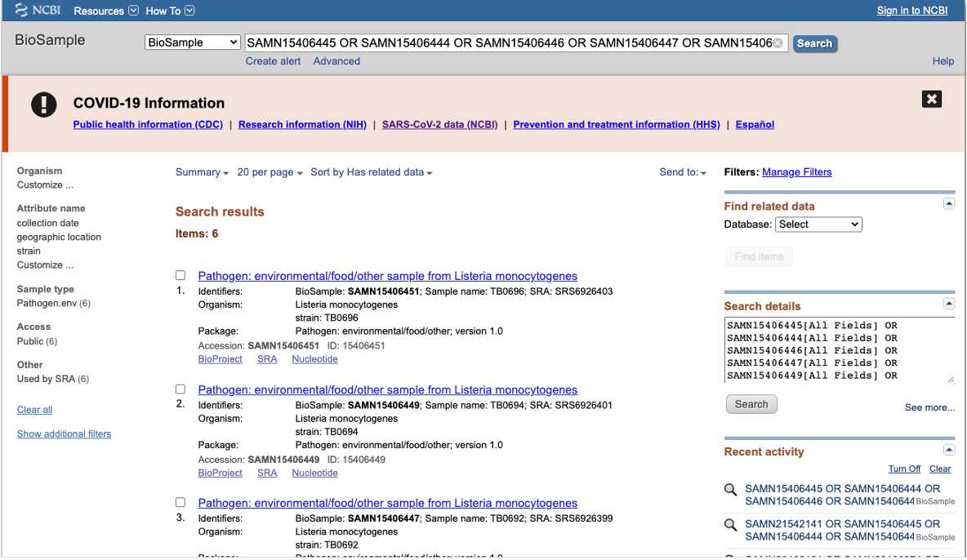This screenshot has height=560, width=967.
Task: Close the COVID-19 Information banner
Action: coord(931,99)
